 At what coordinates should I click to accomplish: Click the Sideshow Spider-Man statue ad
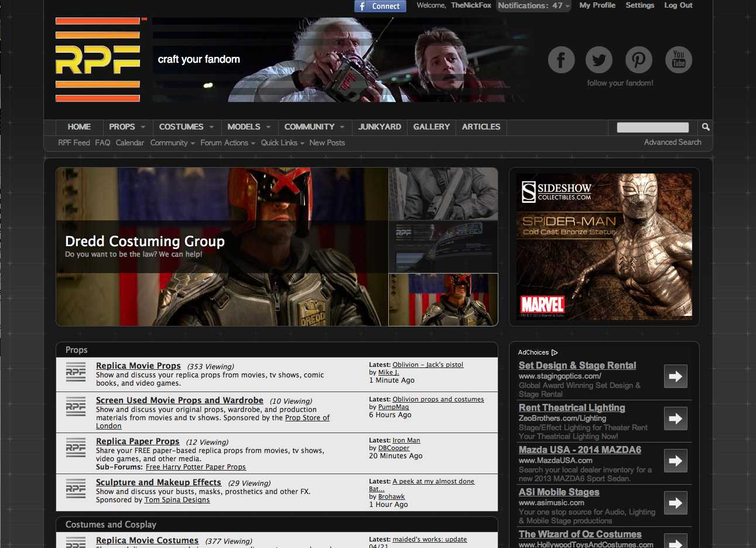[x=604, y=246]
